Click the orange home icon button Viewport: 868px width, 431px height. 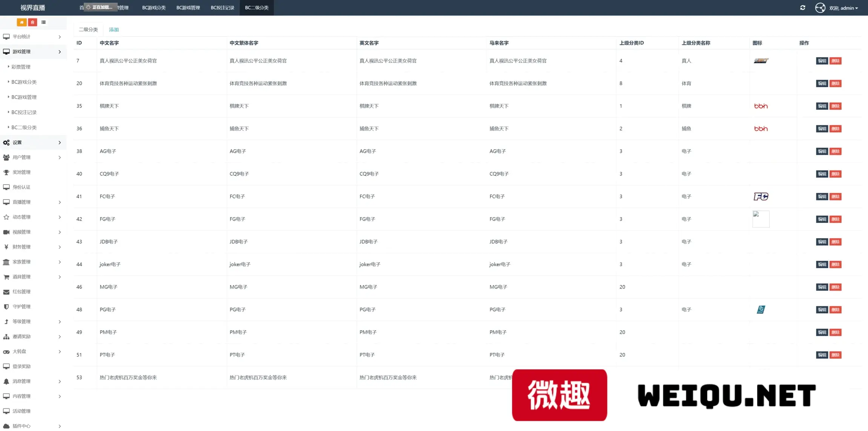click(22, 22)
